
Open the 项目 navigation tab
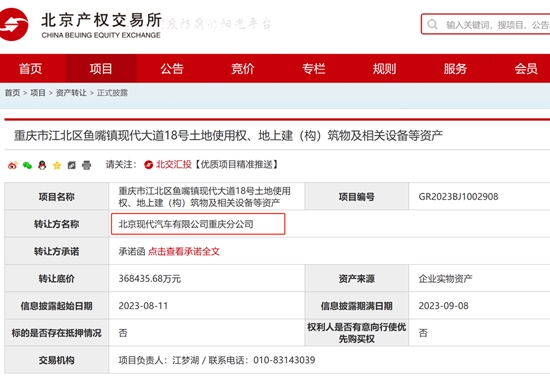coord(101,68)
